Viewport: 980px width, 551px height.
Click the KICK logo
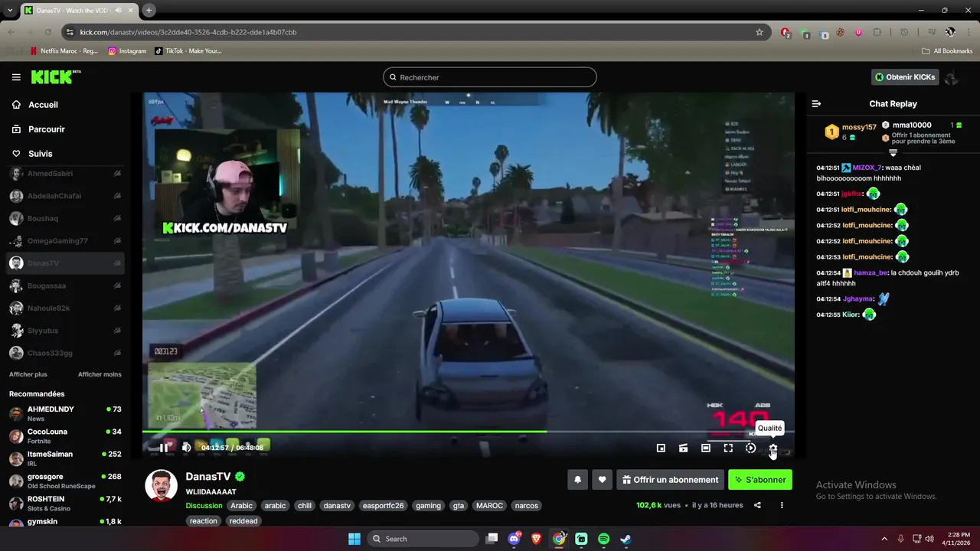click(x=55, y=77)
